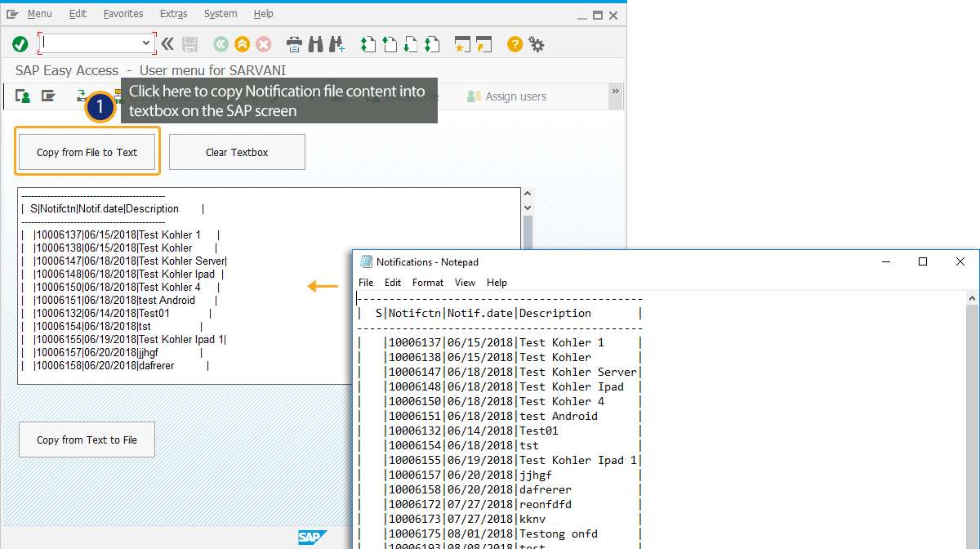The height and width of the screenshot is (549, 980).
Task: Open the Extras menu
Action: pyautogui.click(x=173, y=14)
